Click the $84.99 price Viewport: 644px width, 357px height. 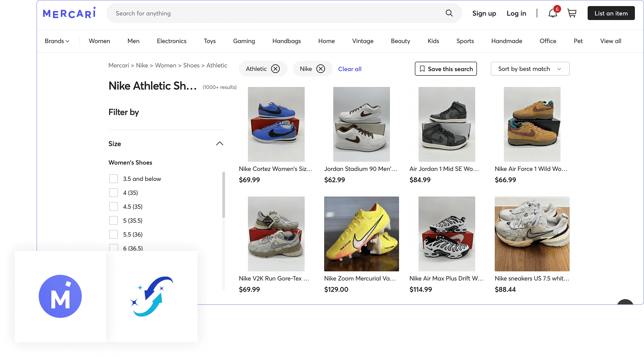[420, 180]
